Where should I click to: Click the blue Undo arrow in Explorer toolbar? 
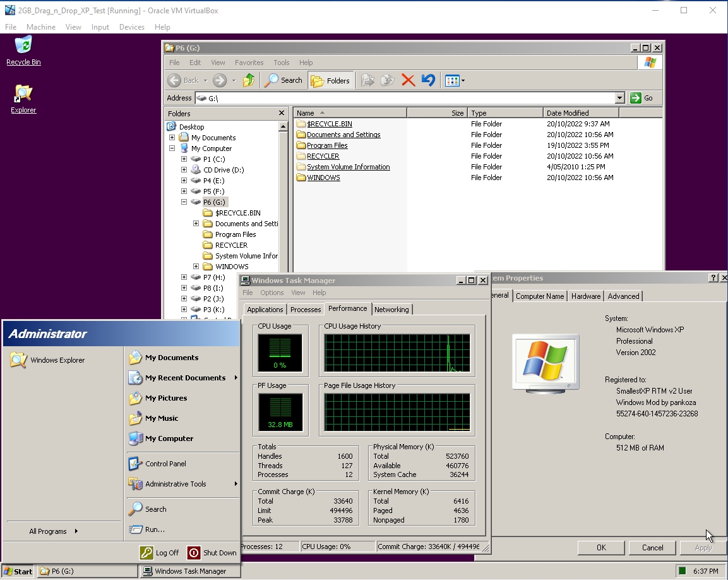[428, 80]
